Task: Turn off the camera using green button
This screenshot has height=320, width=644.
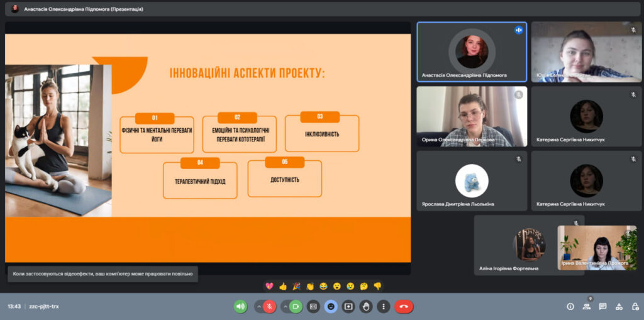Action: point(296,306)
